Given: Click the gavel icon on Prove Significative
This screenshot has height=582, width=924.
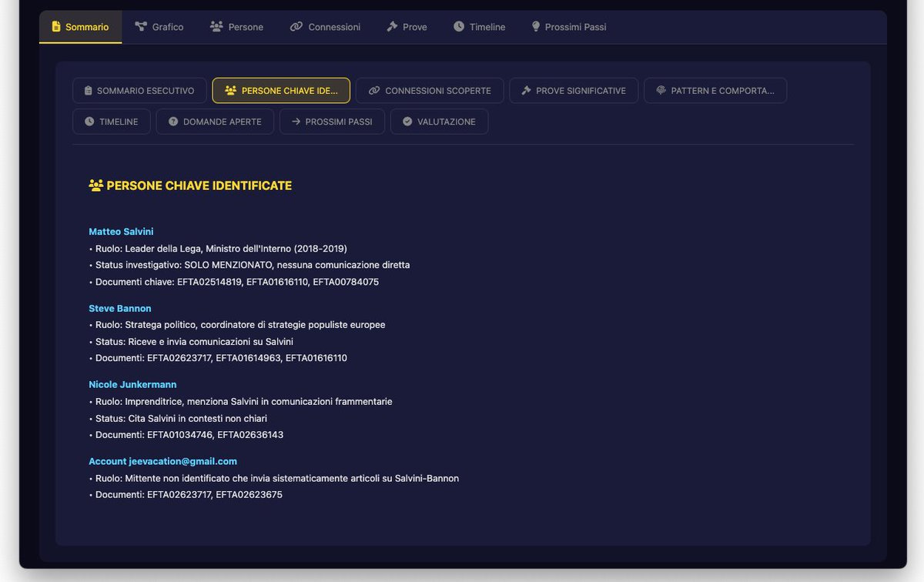Looking at the screenshot, I should (x=527, y=91).
